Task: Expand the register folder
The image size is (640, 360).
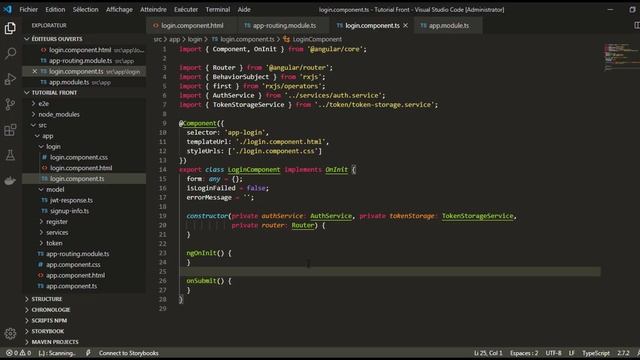Action: (57, 222)
